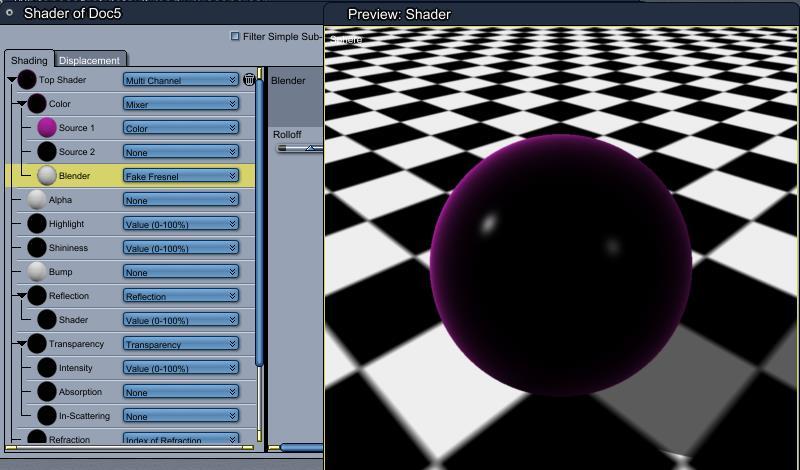Open the Source 2 None dropdown
800x470 pixels.
pyautogui.click(x=181, y=152)
